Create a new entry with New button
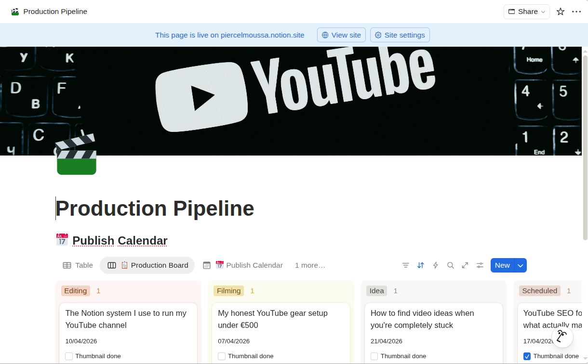This screenshot has width=588, height=364. point(502,265)
